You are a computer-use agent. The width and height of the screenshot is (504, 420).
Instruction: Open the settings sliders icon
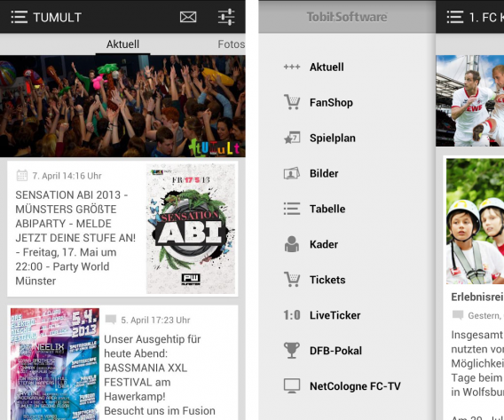[226, 17]
